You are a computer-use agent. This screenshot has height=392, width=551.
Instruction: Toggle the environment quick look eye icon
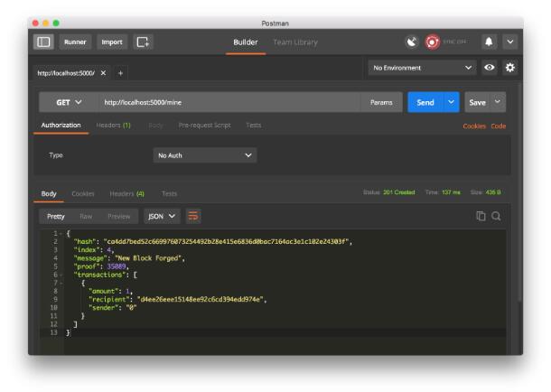click(x=490, y=68)
